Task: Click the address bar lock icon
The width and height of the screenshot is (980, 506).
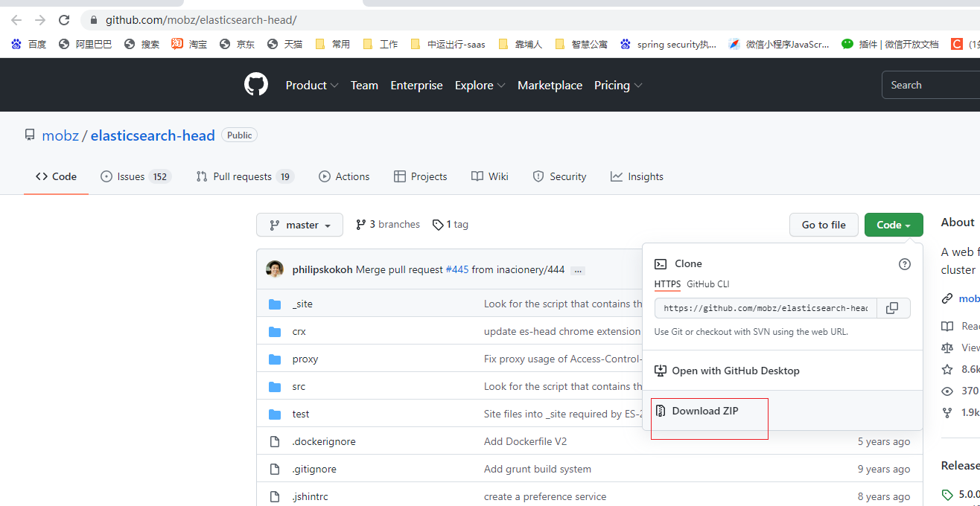Action: coord(93,20)
